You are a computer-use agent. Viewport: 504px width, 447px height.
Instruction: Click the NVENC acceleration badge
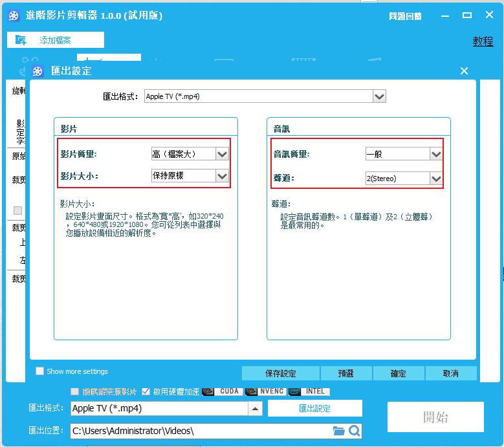tap(265, 391)
